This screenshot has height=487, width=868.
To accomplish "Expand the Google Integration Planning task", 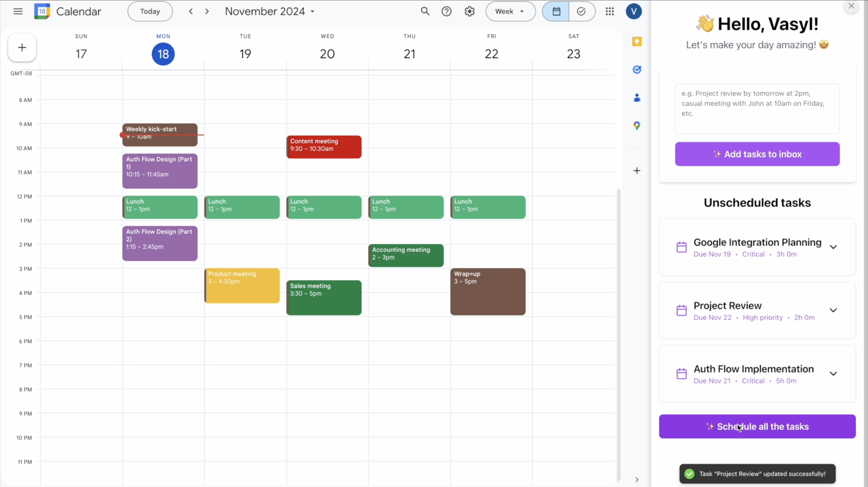I will pyautogui.click(x=833, y=247).
